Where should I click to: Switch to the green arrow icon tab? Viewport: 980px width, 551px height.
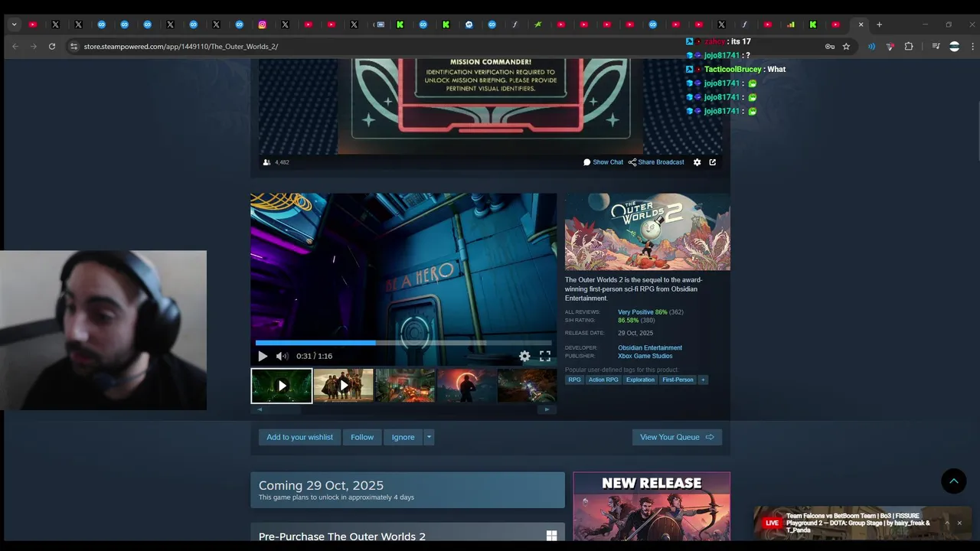click(x=537, y=24)
